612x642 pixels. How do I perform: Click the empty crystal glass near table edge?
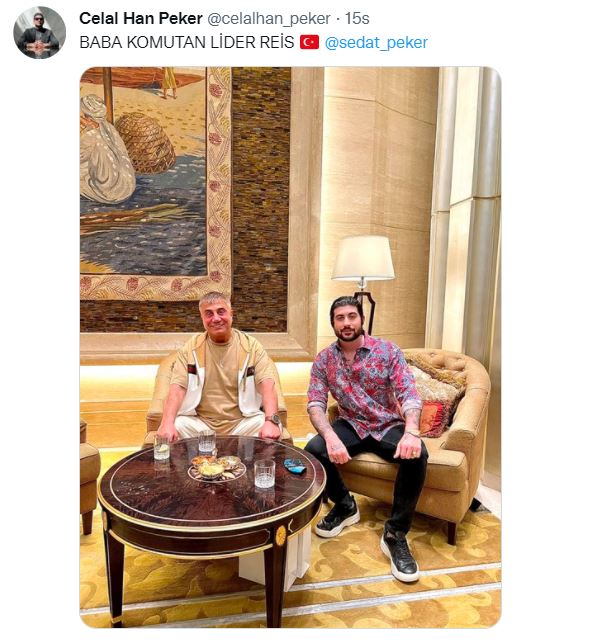[264, 474]
